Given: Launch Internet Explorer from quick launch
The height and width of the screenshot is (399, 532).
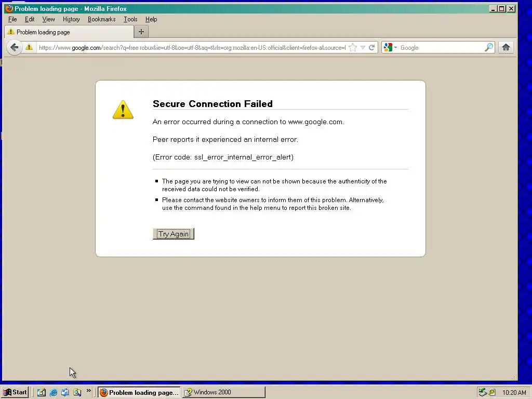Looking at the screenshot, I should click(54, 392).
